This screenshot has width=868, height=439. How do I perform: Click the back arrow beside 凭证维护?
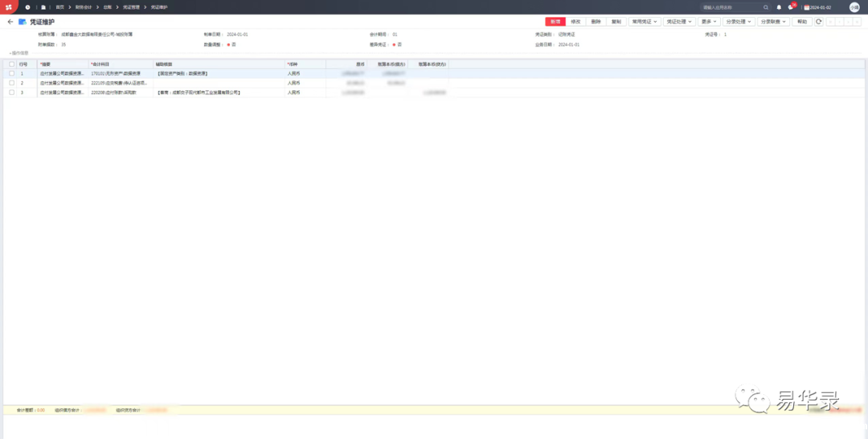coord(10,22)
